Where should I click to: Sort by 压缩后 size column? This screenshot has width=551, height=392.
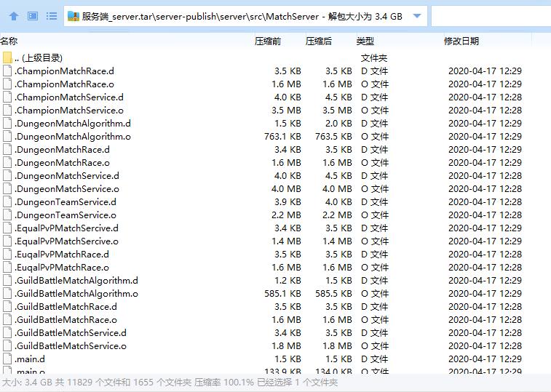click(x=319, y=41)
